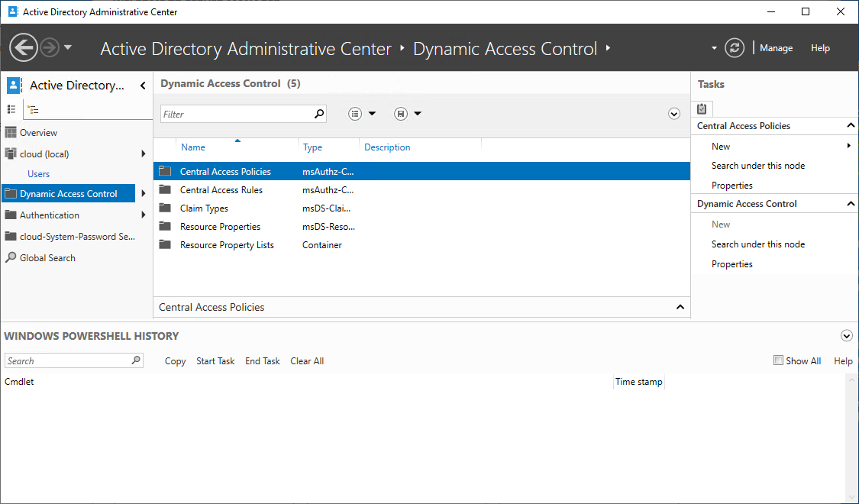Expand the filter criteria chevron button
The width and height of the screenshot is (859, 504).
pyautogui.click(x=673, y=113)
